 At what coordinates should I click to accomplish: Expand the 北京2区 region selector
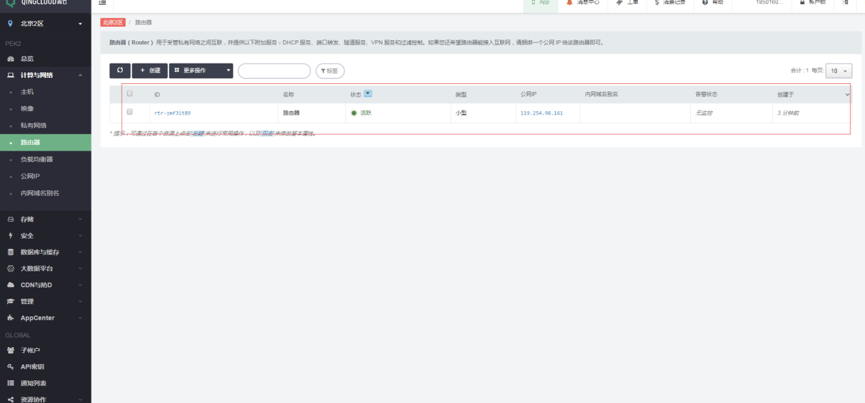pyautogui.click(x=45, y=23)
